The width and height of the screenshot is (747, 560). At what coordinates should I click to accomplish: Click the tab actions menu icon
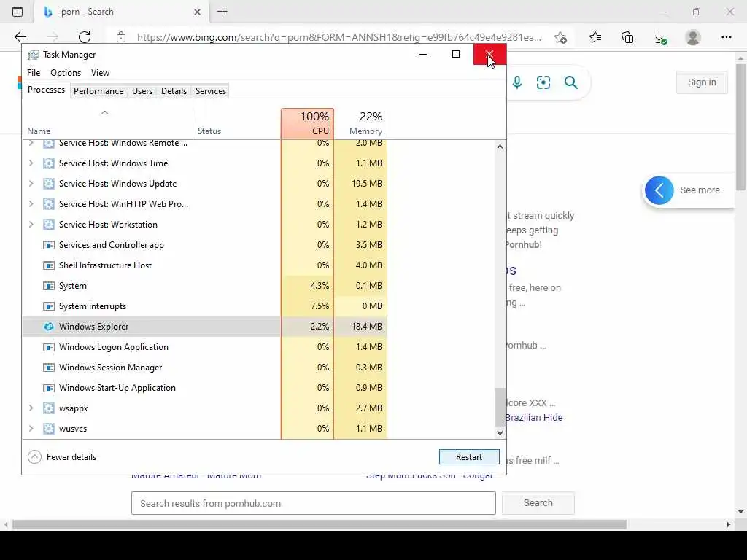click(18, 12)
